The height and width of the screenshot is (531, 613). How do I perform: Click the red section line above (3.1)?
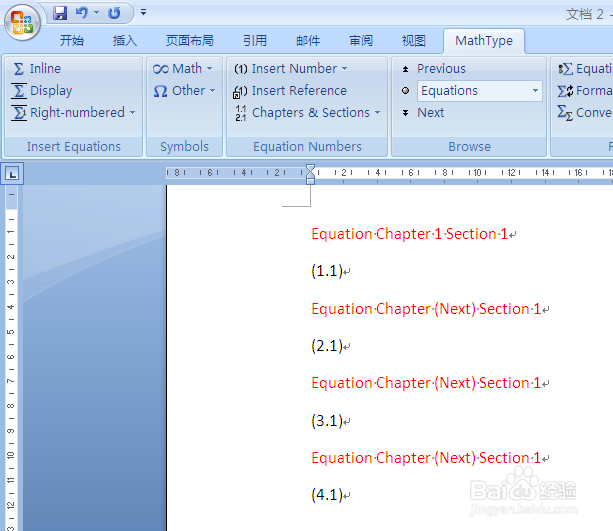click(x=426, y=383)
